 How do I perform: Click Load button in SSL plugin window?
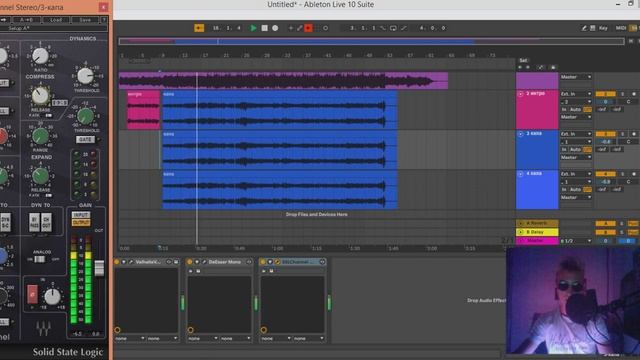click(x=56, y=20)
